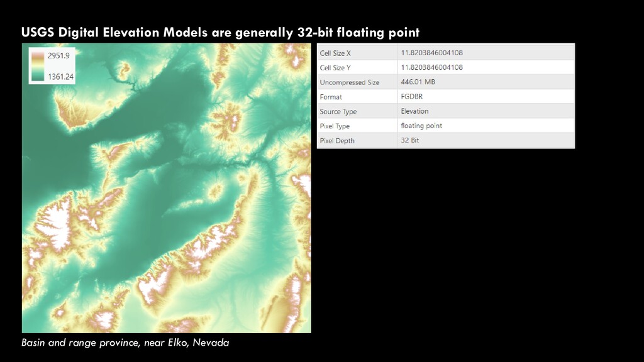This screenshot has height=362, width=644.
Task: Click the Cell Size Y value 11.8203846004108
Action: pos(431,67)
